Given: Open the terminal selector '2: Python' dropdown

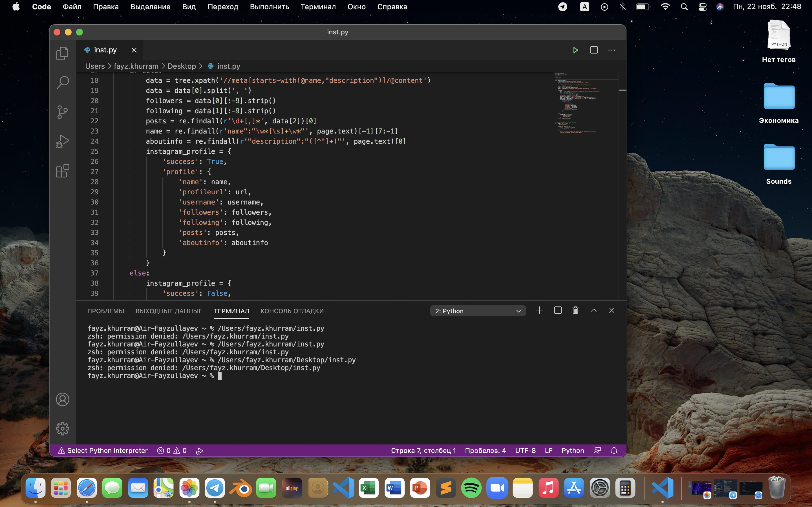Looking at the screenshot, I should (x=478, y=311).
